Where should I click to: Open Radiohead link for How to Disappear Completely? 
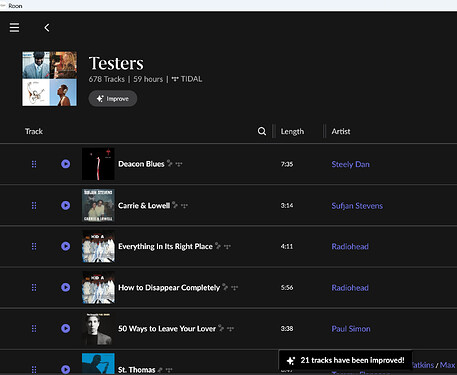coord(350,288)
